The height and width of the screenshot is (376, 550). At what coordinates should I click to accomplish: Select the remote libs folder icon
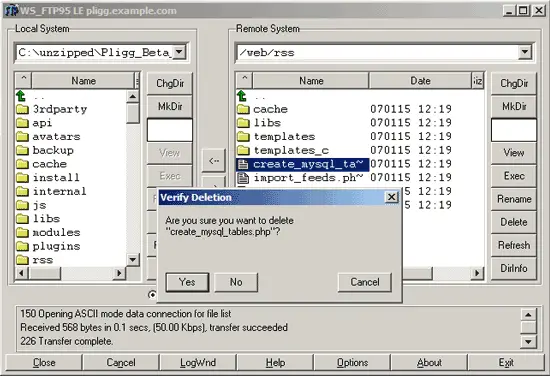pos(243,123)
